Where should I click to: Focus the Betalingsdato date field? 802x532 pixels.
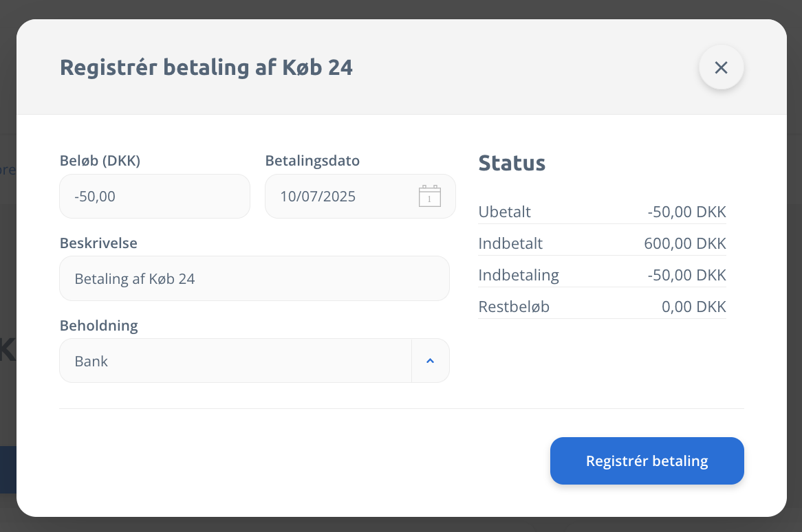(360, 197)
